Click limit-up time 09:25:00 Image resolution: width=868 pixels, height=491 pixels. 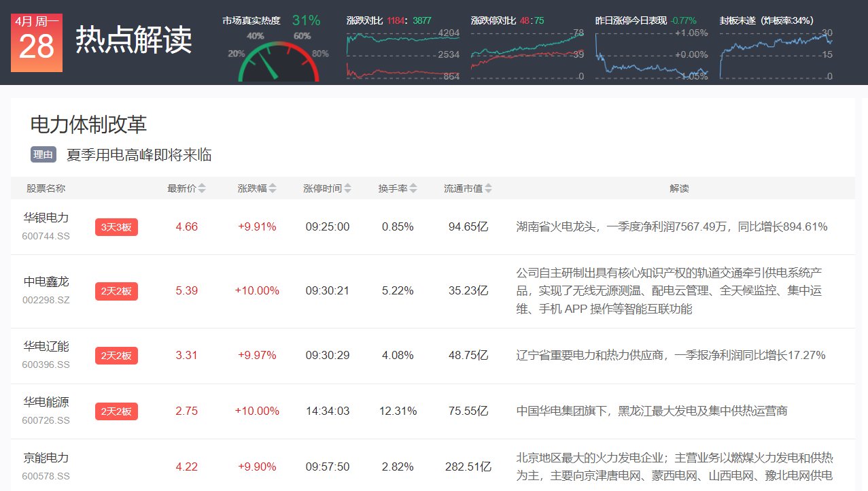click(328, 227)
